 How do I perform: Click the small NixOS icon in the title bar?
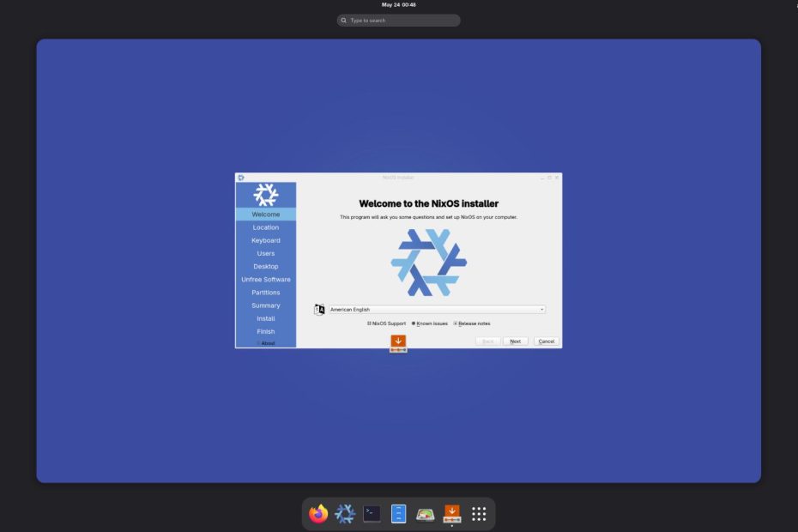[241, 178]
